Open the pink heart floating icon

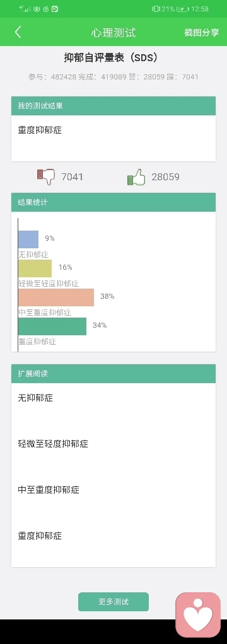coord(198,615)
